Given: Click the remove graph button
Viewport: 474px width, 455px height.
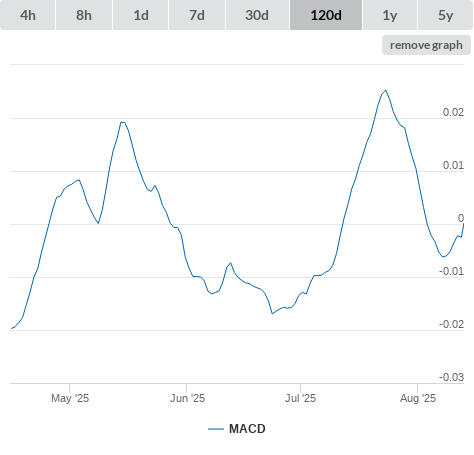Looking at the screenshot, I should [426, 45].
